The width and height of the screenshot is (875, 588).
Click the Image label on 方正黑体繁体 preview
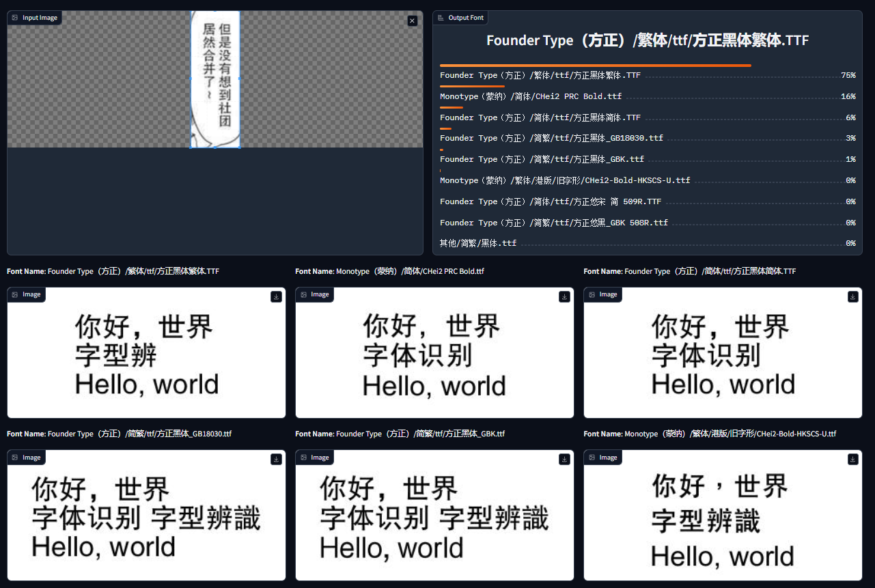[x=26, y=294]
